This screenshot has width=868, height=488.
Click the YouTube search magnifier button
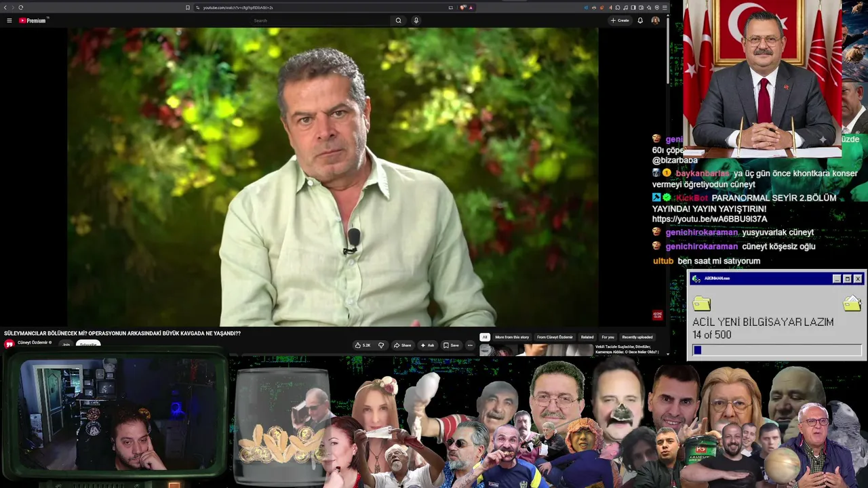point(398,20)
